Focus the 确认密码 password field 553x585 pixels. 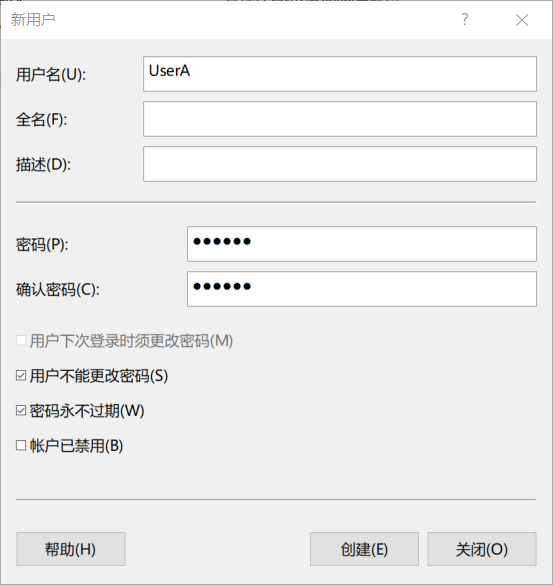[362, 289]
